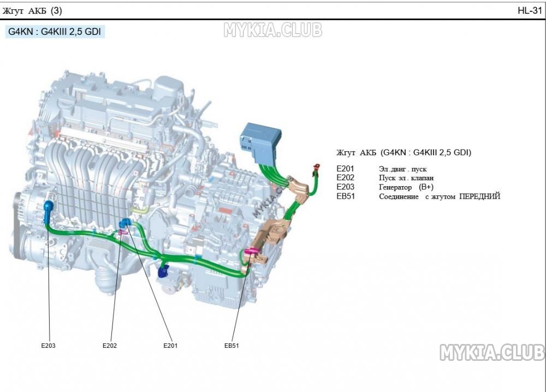
Task: Click the EB51 legend entry text
Action: click(x=418, y=197)
